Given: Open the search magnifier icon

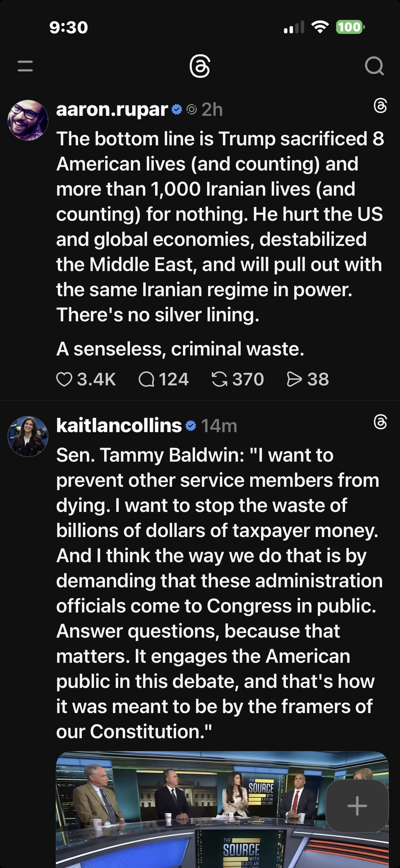Looking at the screenshot, I should point(374,66).
